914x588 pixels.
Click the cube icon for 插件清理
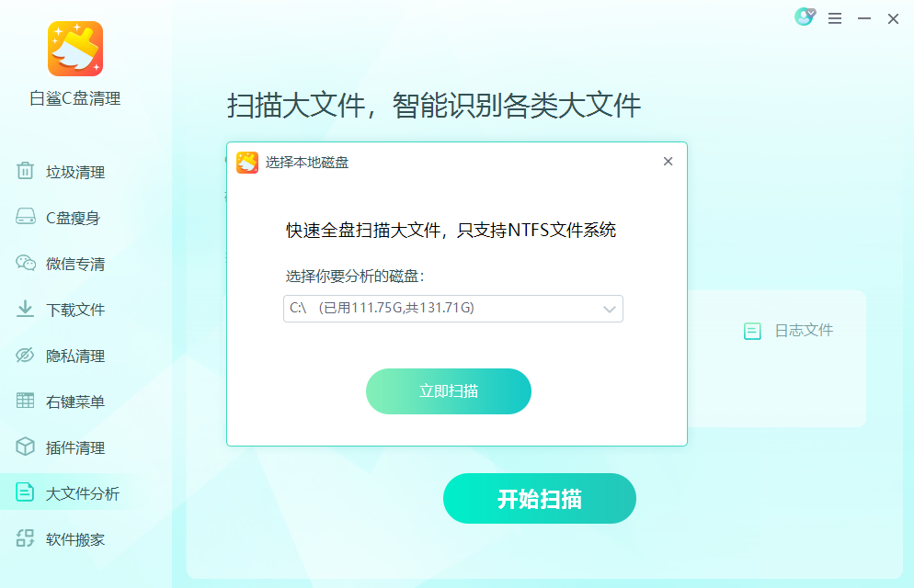(x=25, y=447)
